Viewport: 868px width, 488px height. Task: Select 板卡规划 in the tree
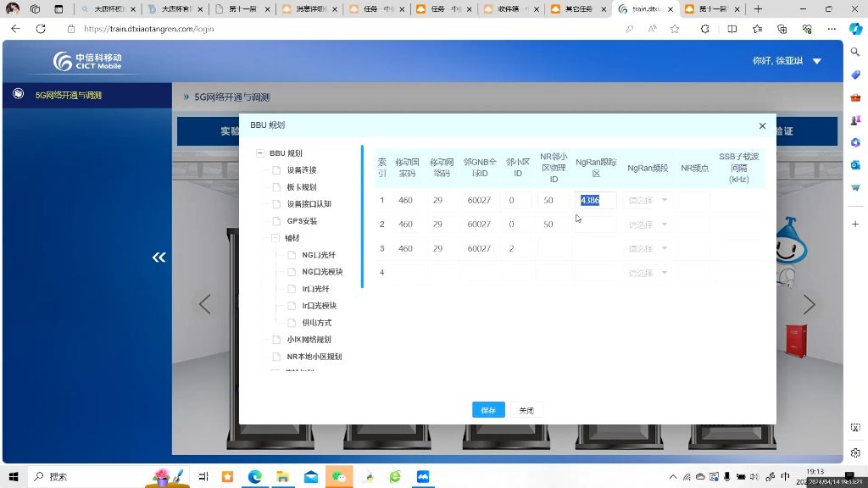click(301, 187)
